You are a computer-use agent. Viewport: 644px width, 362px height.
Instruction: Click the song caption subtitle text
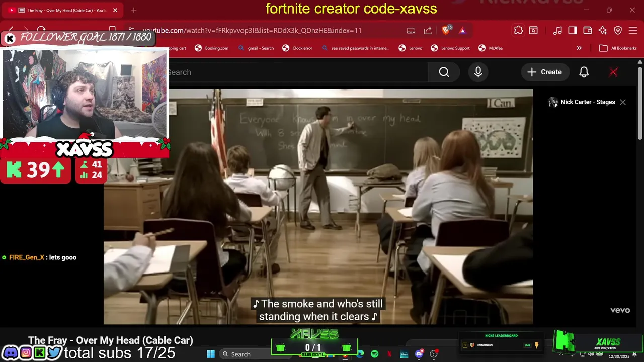click(317, 310)
